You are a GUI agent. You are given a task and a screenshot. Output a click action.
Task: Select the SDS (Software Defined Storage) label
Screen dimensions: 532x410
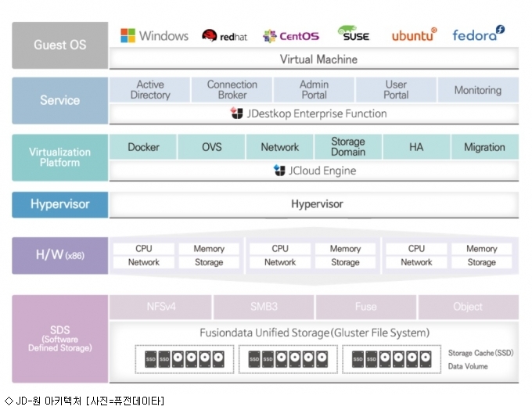click(60, 339)
